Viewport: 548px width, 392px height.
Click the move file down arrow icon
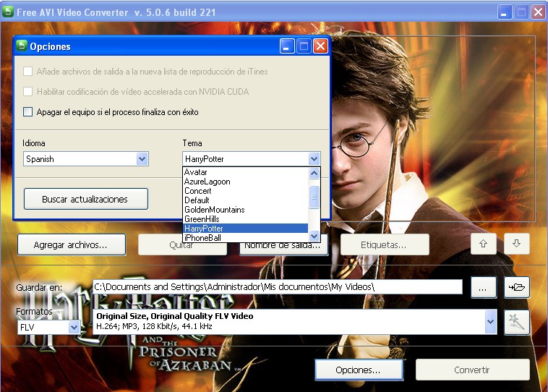tap(516, 244)
